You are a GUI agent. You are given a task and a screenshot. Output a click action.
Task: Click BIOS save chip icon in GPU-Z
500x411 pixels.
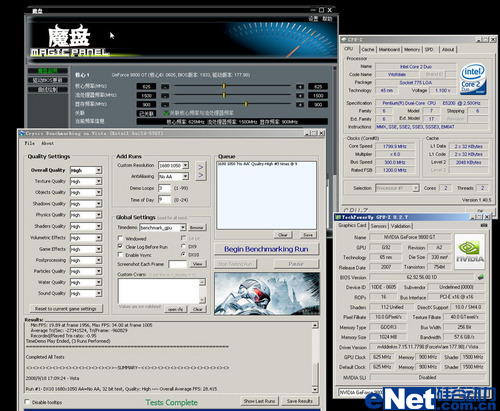(x=481, y=277)
